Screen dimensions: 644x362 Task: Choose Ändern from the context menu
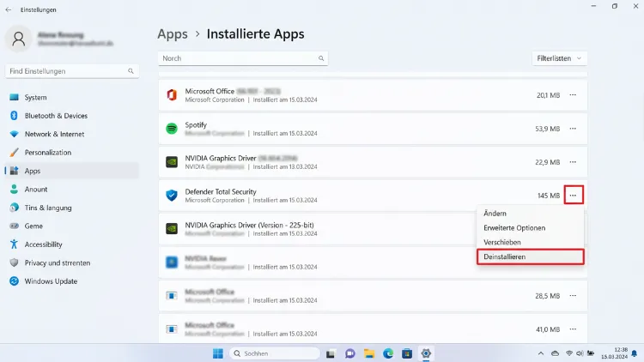pos(531,214)
